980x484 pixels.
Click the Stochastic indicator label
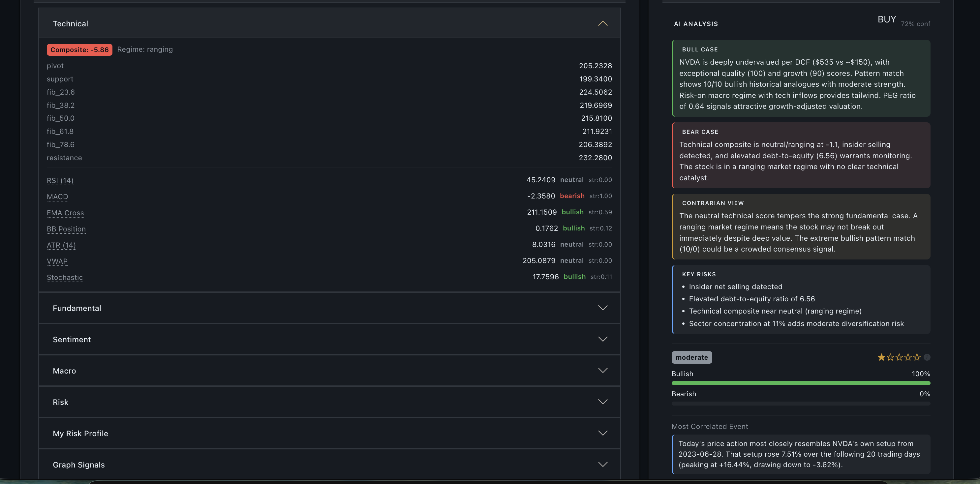pyautogui.click(x=65, y=277)
